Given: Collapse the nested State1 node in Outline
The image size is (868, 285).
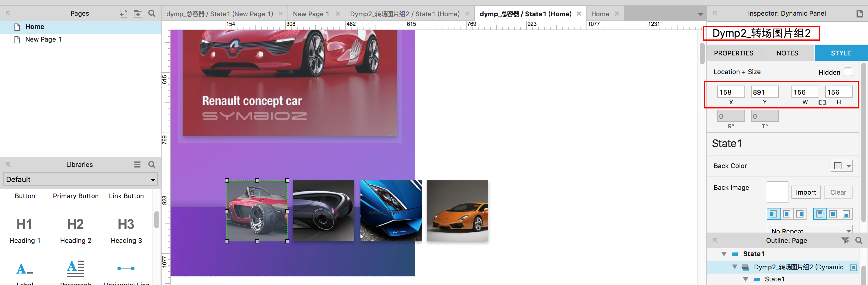Looking at the screenshot, I should pyautogui.click(x=745, y=279).
